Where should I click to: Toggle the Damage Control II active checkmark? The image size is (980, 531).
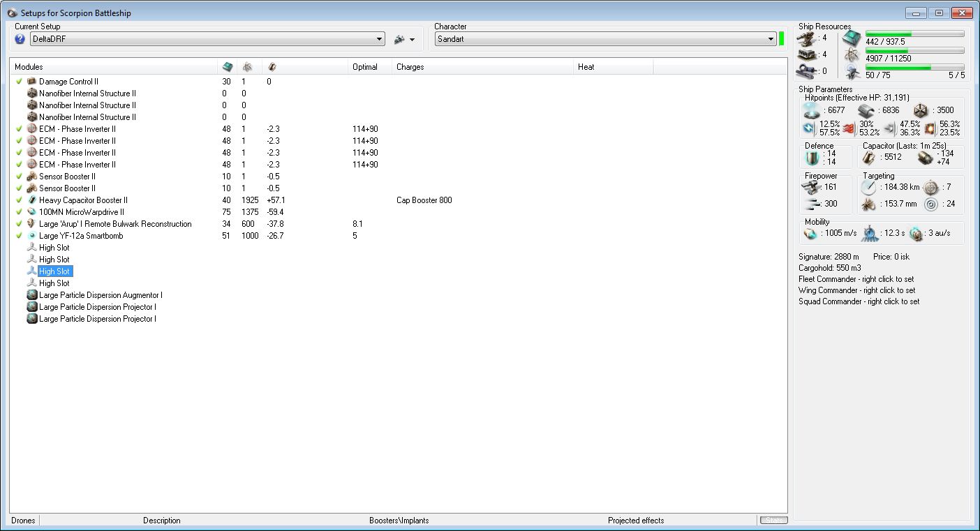pos(20,82)
